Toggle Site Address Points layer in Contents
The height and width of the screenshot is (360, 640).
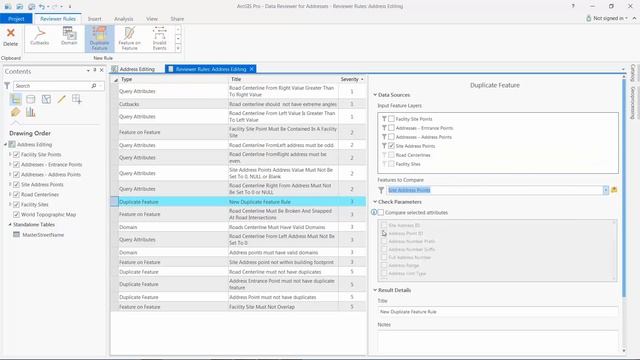[16, 184]
